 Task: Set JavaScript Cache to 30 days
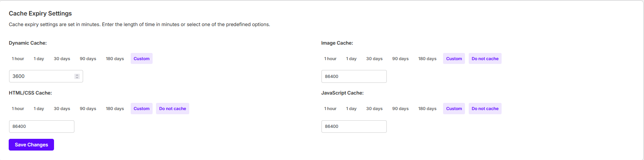[374, 109]
